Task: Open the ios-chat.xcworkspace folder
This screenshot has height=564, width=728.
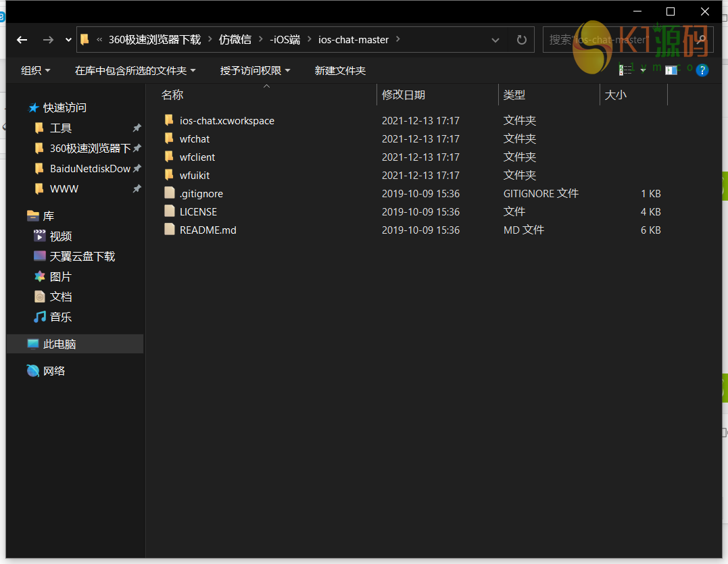Action: (x=226, y=121)
